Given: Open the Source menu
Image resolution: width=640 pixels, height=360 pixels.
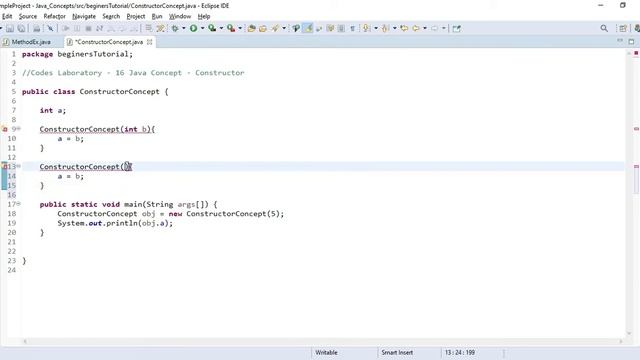Looking at the screenshot, I should click(28, 16).
